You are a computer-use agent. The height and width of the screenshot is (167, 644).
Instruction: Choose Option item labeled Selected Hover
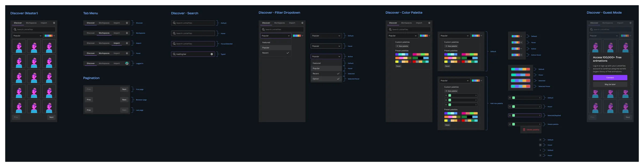pyautogui.click(x=326, y=79)
